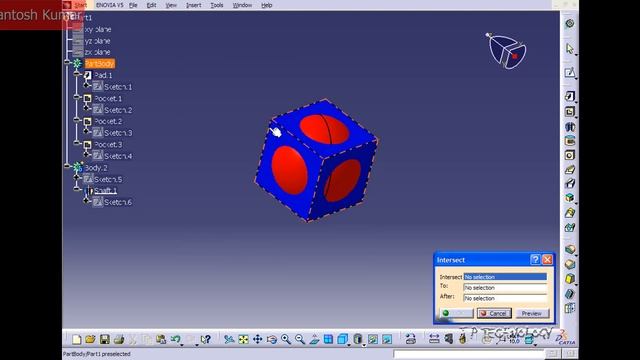Select the Slot tool icon
Viewport: 640px width, 360px height.
coord(570,183)
